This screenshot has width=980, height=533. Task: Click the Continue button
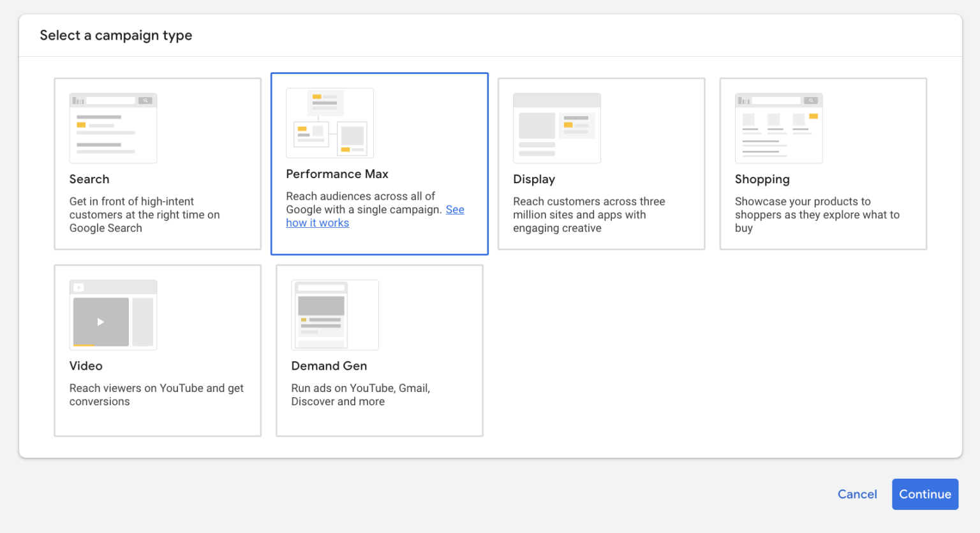click(x=924, y=494)
